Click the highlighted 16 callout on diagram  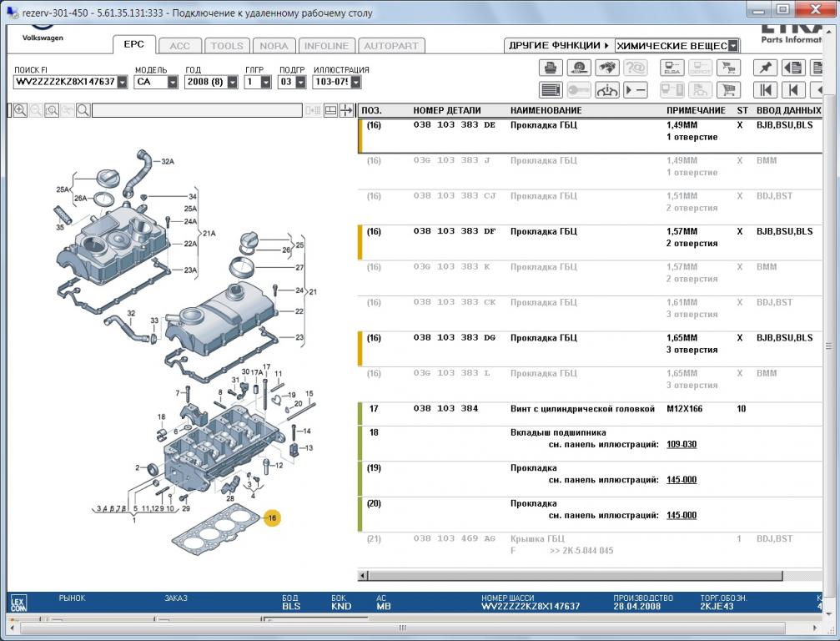(272, 517)
